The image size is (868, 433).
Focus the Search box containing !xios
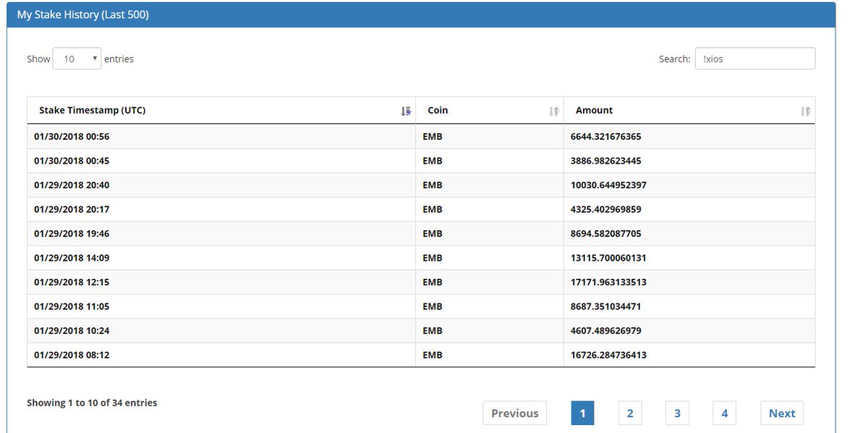[754, 59]
